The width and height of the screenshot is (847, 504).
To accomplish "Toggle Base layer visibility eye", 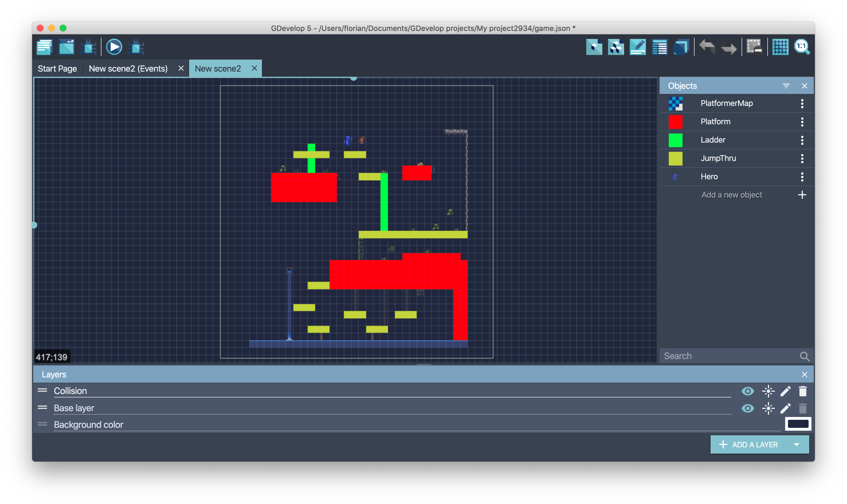I will click(748, 408).
